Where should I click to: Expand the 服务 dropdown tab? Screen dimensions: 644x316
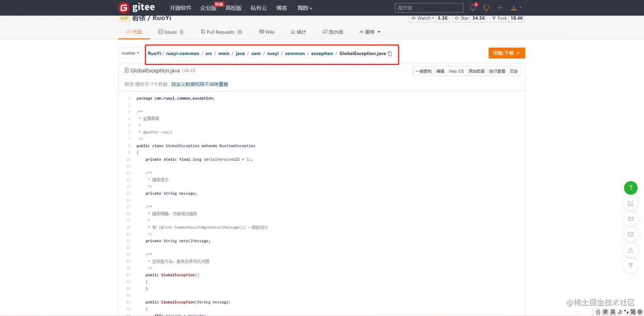click(x=370, y=32)
